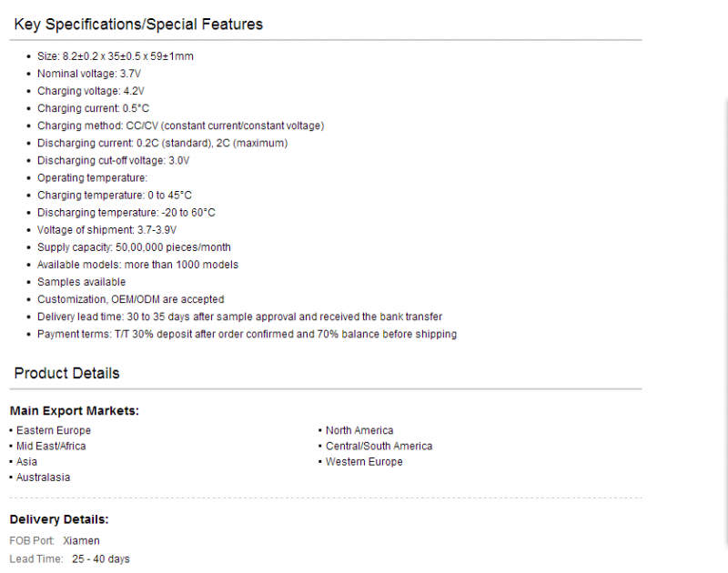The height and width of the screenshot is (573, 728).
Task: Click the Main Export Markets label
Action: click(x=75, y=410)
